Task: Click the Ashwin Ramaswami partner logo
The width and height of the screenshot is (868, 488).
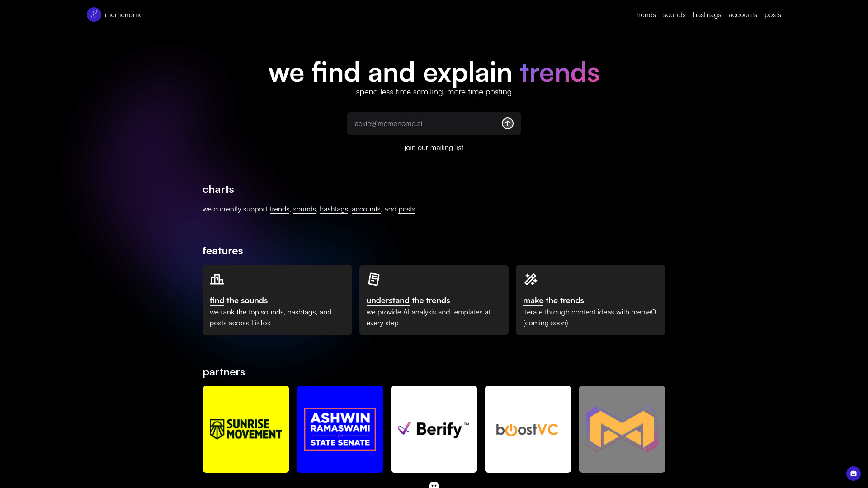Action: coord(340,429)
